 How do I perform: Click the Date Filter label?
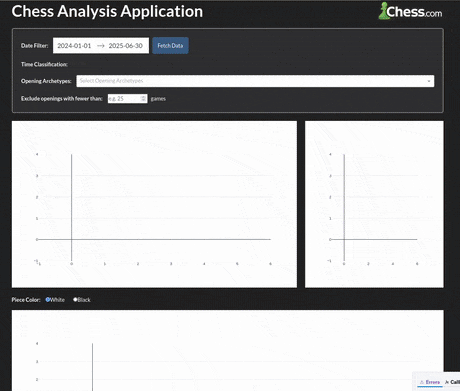pyautogui.click(x=34, y=46)
